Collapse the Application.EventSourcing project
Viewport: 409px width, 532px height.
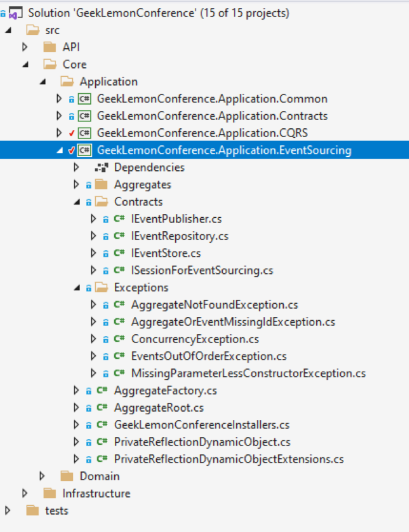[60, 151]
